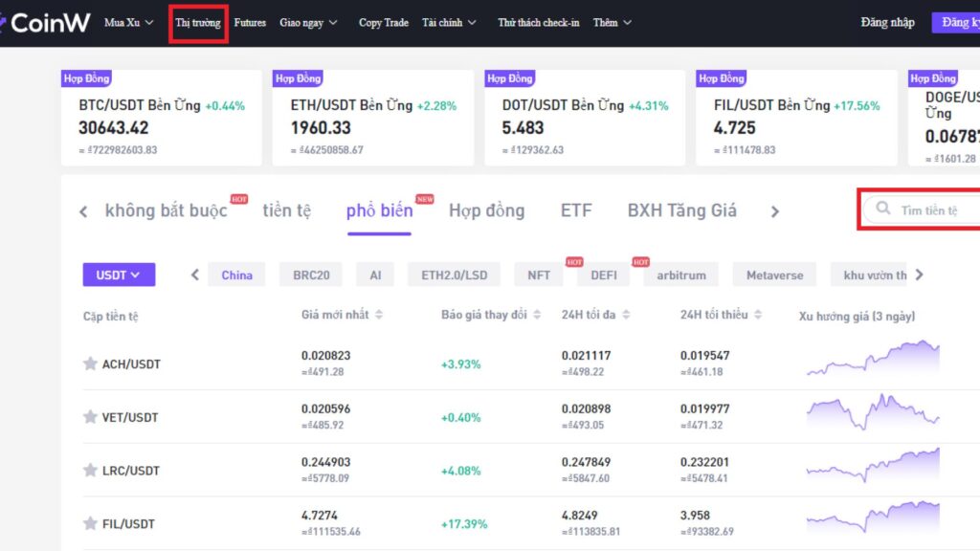This screenshot has height=551, width=980.
Task: Click the Tìm tiền tệ search field
Action: click(x=922, y=209)
